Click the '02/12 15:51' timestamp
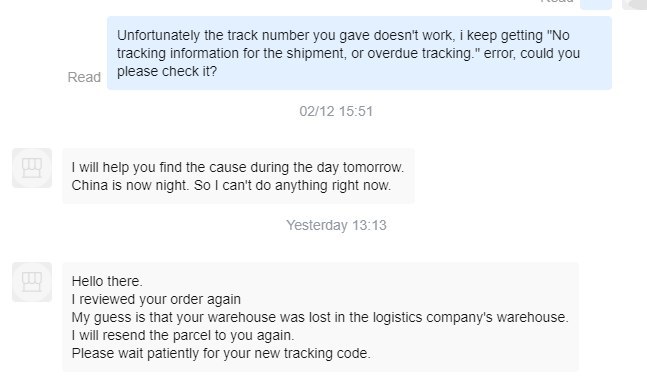This screenshot has width=647, height=385. 336,111
